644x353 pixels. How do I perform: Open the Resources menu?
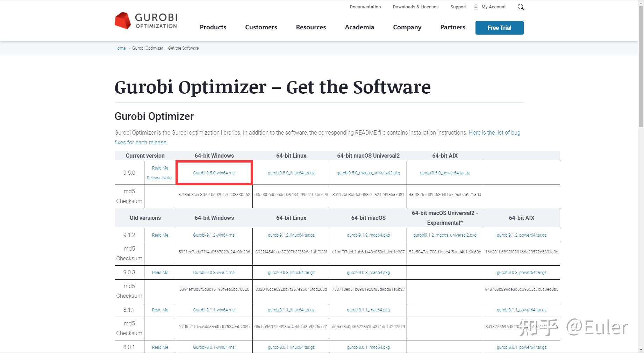(311, 27)
